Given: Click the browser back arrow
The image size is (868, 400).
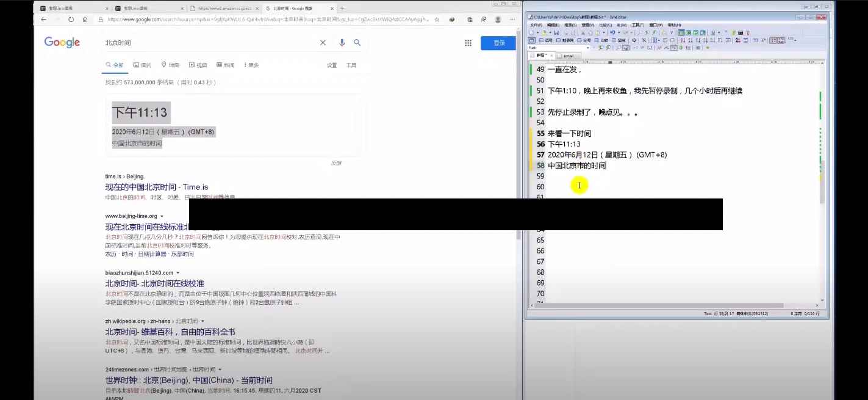Looking at the screenshot, I should pyautogui.click(x=43, y=20).
